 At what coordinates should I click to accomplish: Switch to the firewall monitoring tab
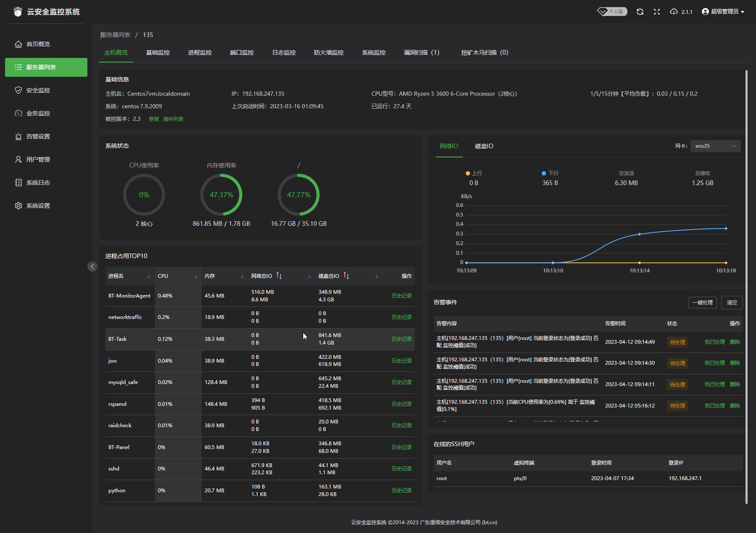coord(328,52)
